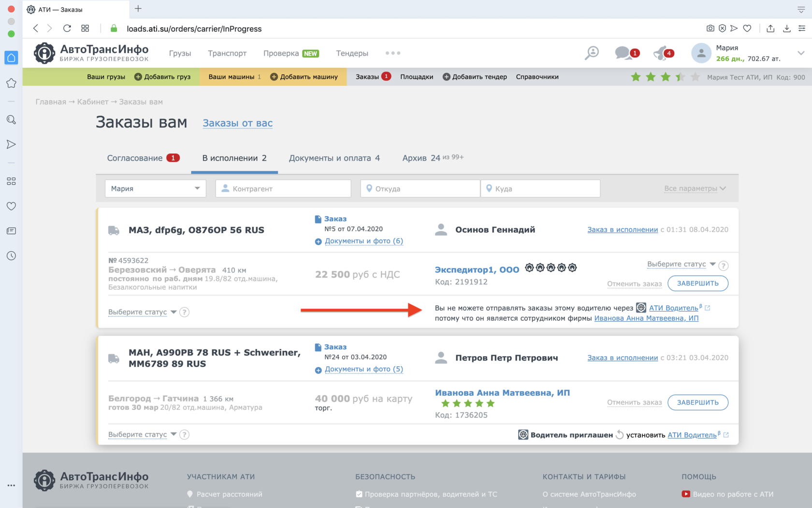The height and width of the screenshot is (508, 812).
Task: Open the search magnifier icon in the header
Action: pos(592,53)
